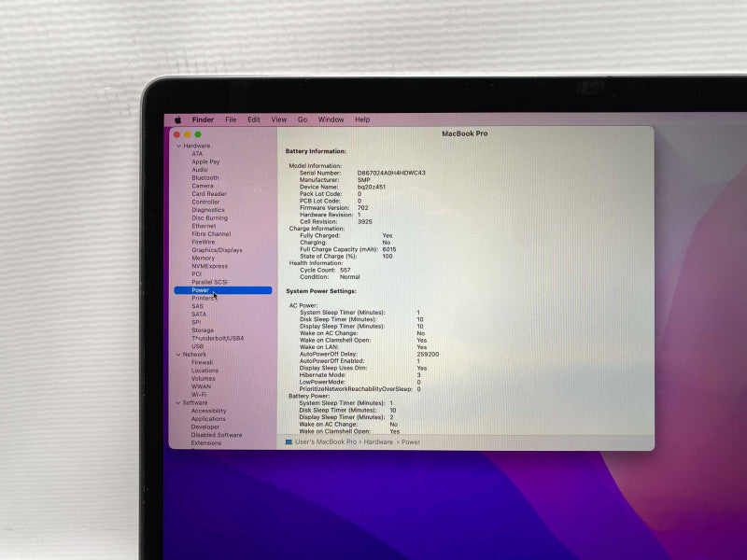The width and height of the screenshot is (747, 560).
Task: Click the Condition value Normal
Action: pos(349,277)
